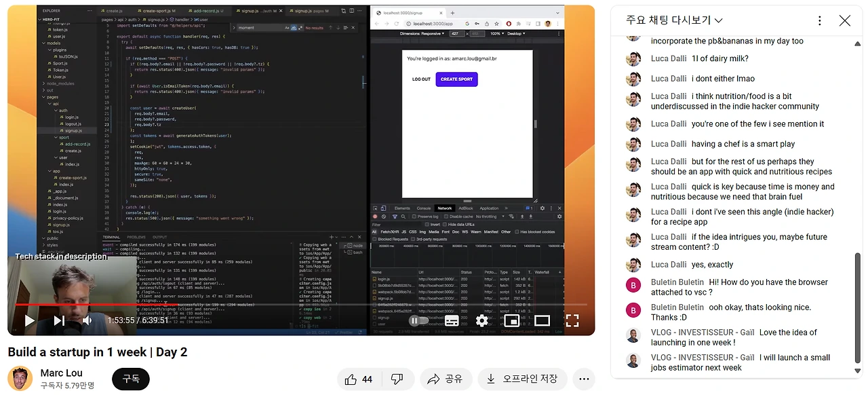
Task: Reload the localhost page in Chrome
Action: point(397,24)
